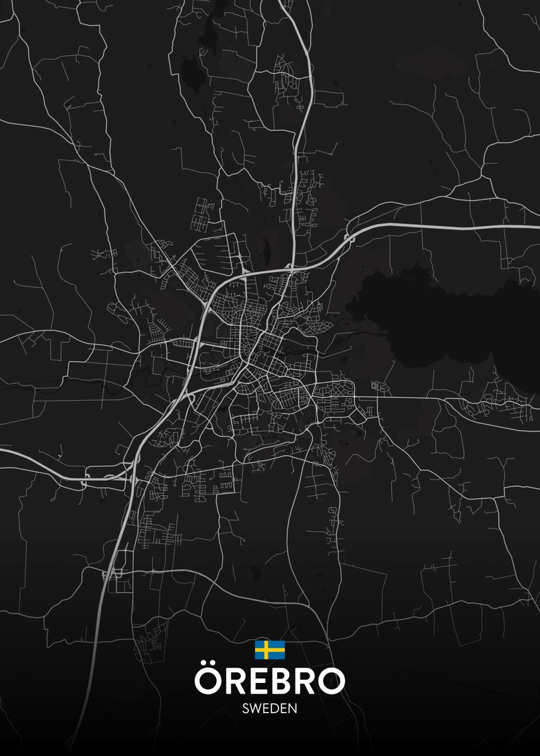The width and height of the screenshot is (540, 756).
Task: Click the highway junction northeast of the center
Action: [x=347, y=238]
